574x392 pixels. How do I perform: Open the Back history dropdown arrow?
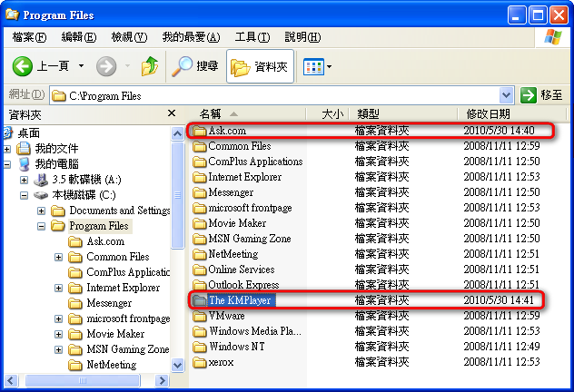coord(81,66)
